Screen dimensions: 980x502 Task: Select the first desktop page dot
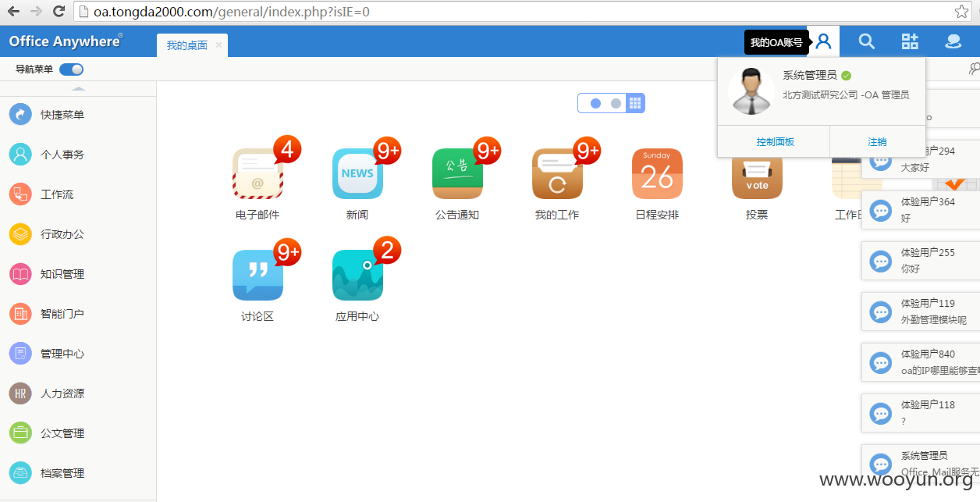(x=595, y=103)
